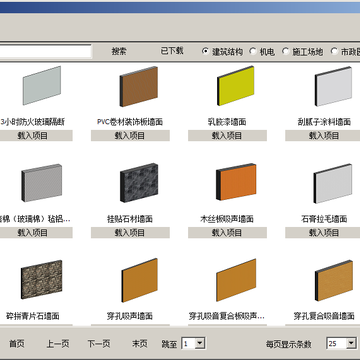Select the gray 玻璃棉 wall panel thumbnail
Image resolution: width=360 pixels, height=360 pixels.
pyautogui.click(x=42, y=183)
